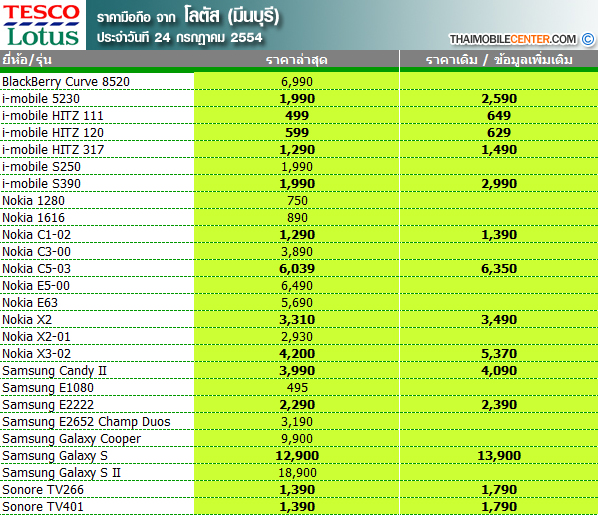The image size is (598, 515).
Task: Click the Sonore TV401 model name
Action: click(43, 507)
